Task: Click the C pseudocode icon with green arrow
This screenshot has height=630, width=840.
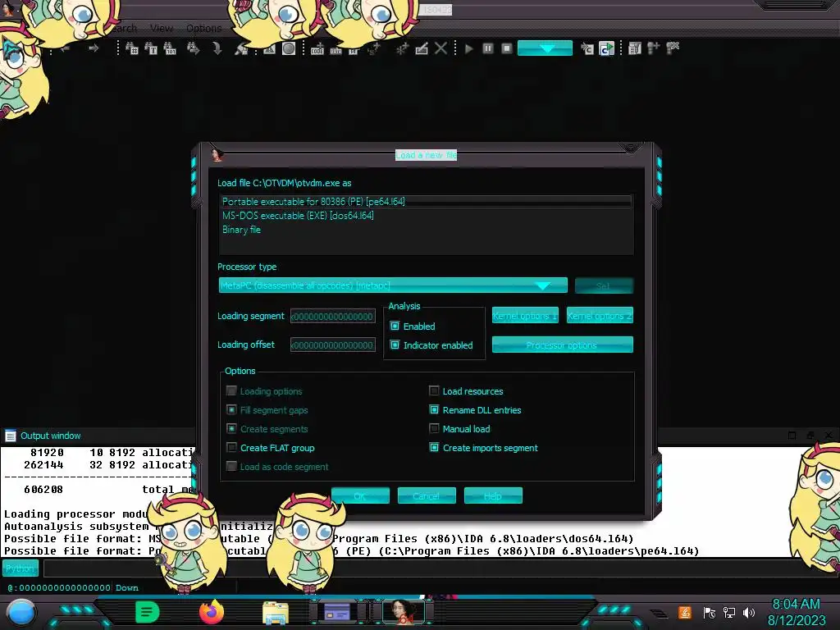Action: point(606,48)
